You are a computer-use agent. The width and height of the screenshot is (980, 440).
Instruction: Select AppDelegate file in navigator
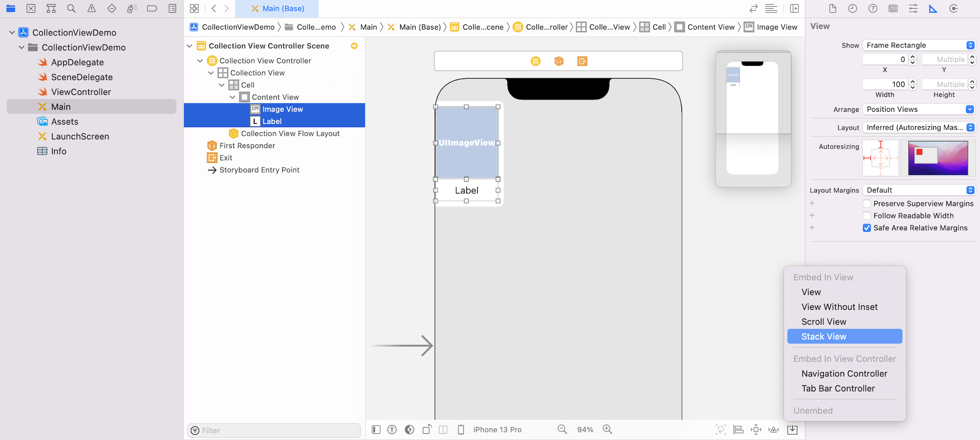(77, 62)
